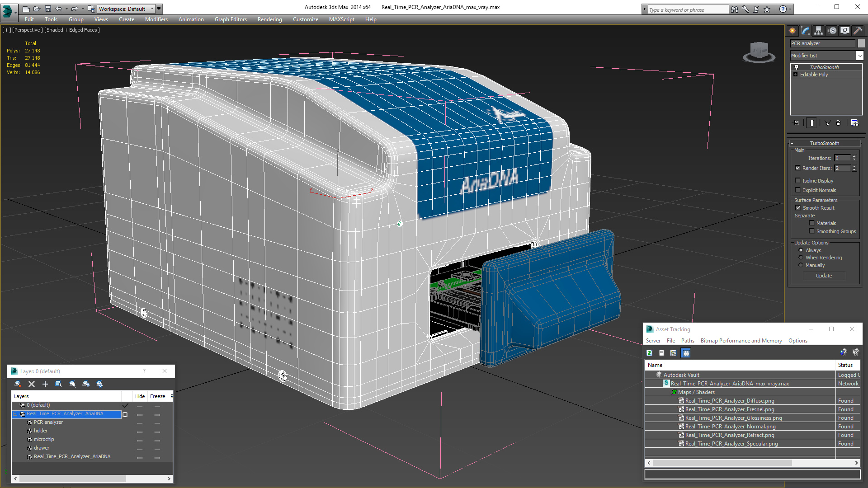868x488 pixels.
Task: Click the Undo arrow icon
Action: [x=58, y=9]
